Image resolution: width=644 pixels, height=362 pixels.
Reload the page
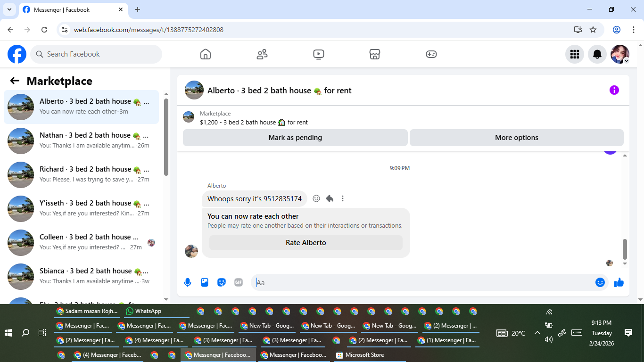coord(44,30)
